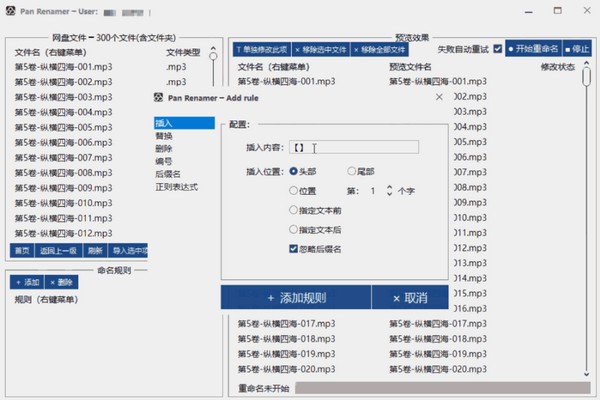Choose the 位置 (position) radio button
The image size is (600, 400).
click(293, 190)
